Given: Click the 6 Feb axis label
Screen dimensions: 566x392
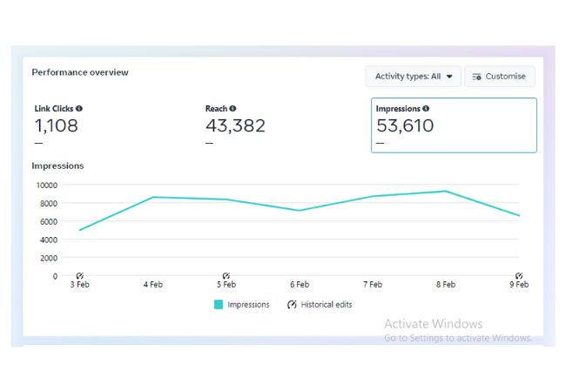Looking at the screenshot, I should pyautogui.click(x=300, y=285).
